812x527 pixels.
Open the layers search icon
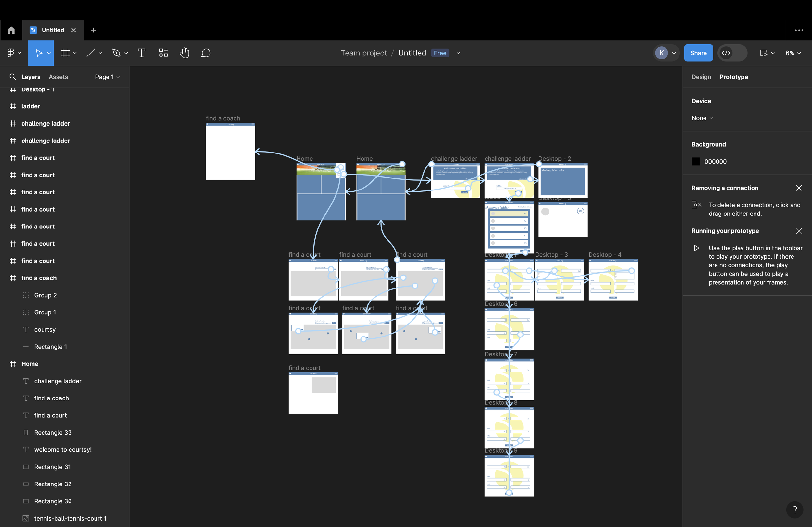click(13, 77)
